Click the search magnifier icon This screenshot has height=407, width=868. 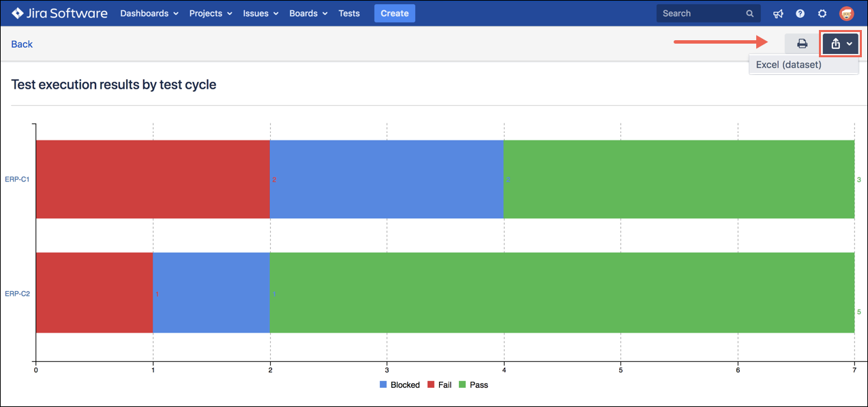coord(750,14)
